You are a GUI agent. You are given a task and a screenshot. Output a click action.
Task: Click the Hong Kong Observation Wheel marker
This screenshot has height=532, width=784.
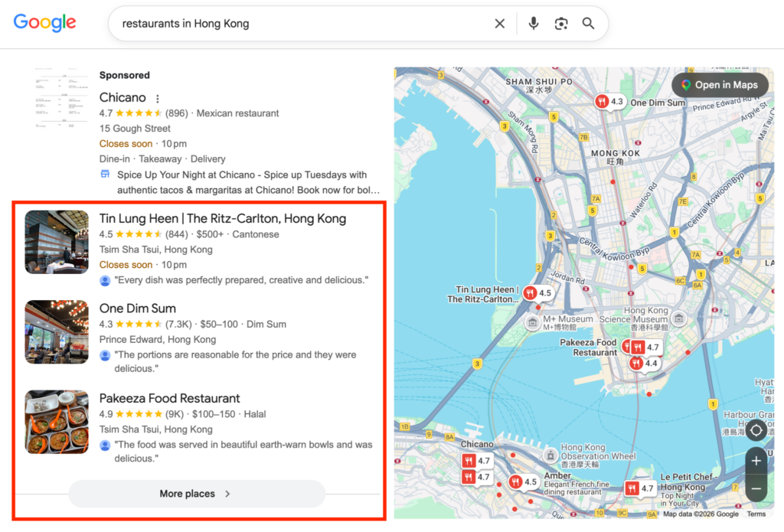(550, 455)
